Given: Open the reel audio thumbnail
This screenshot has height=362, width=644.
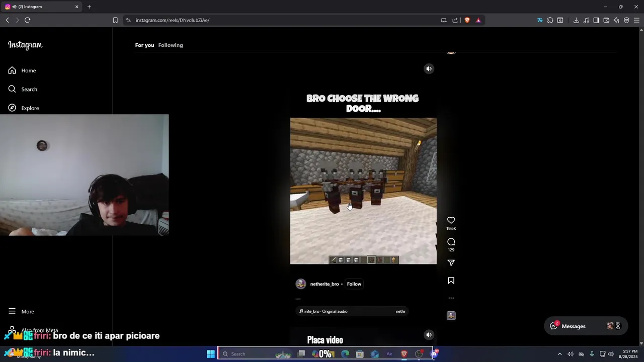Looking at the screenshot, I should click(451, 316).
